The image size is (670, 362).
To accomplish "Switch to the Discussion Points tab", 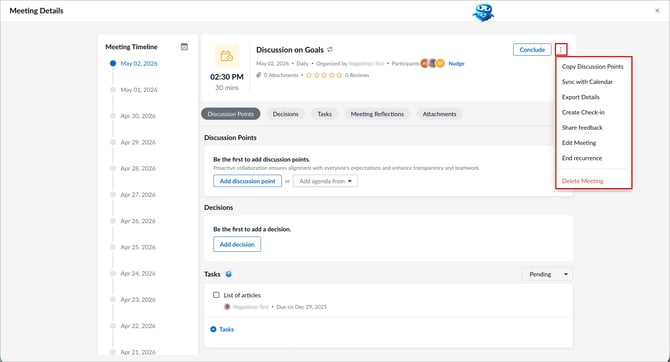I will (x=231, y=114).
